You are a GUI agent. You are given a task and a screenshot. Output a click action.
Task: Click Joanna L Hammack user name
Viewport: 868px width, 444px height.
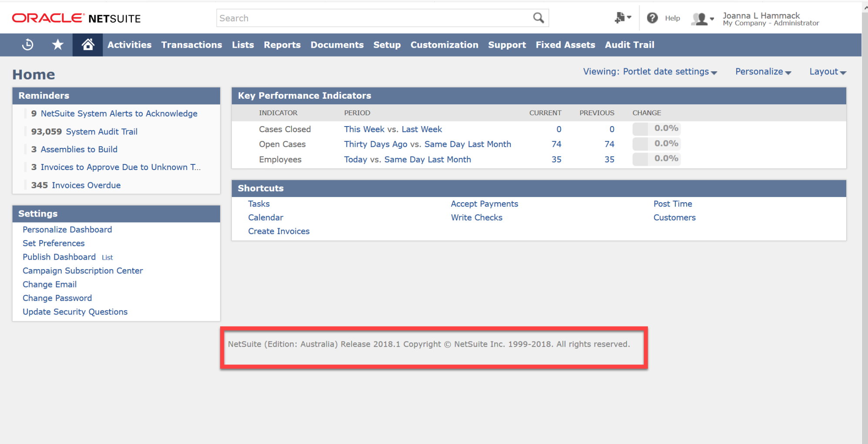coord(761,16)
